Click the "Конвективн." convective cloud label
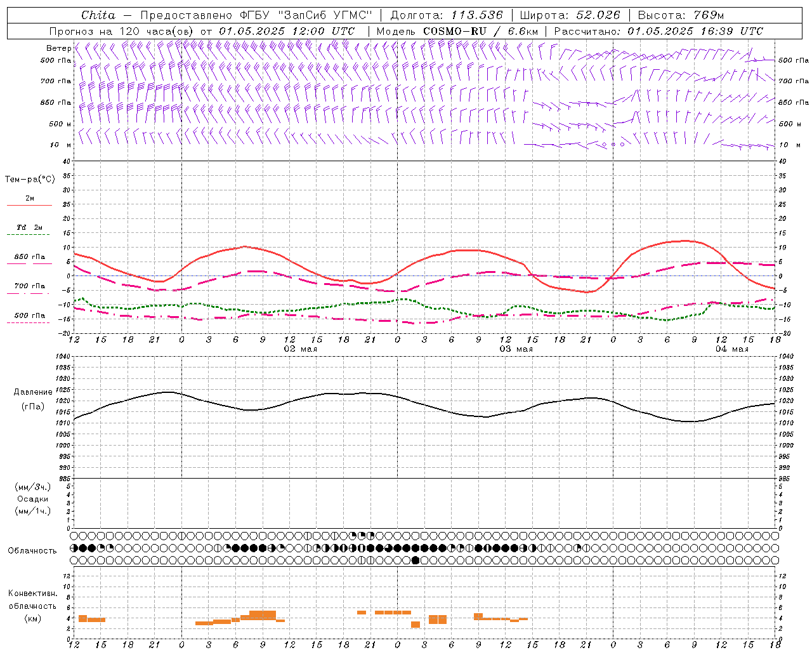This screenshot has height=650, width=812. [33, 594]
